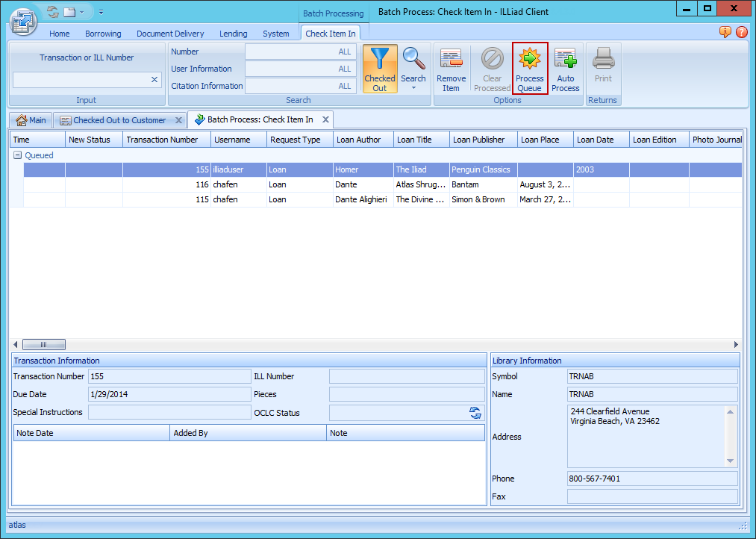Click the orange info balloon icon

coord(725,33)
